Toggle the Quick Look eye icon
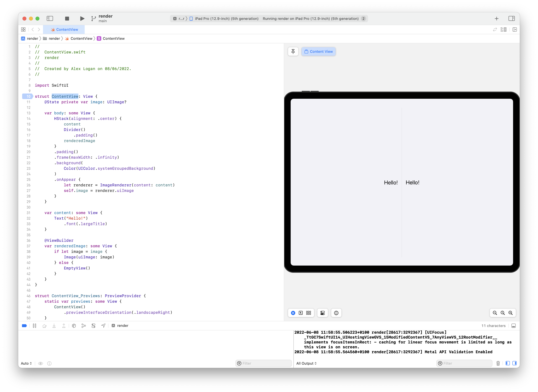538x392 pixels. pyautogui.click(x=41, y=363)
